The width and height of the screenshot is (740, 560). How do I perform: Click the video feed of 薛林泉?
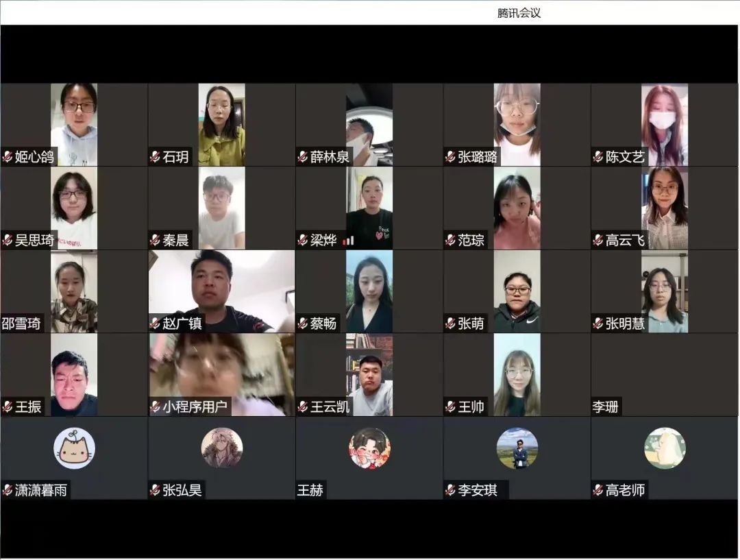tap(369, 125)
